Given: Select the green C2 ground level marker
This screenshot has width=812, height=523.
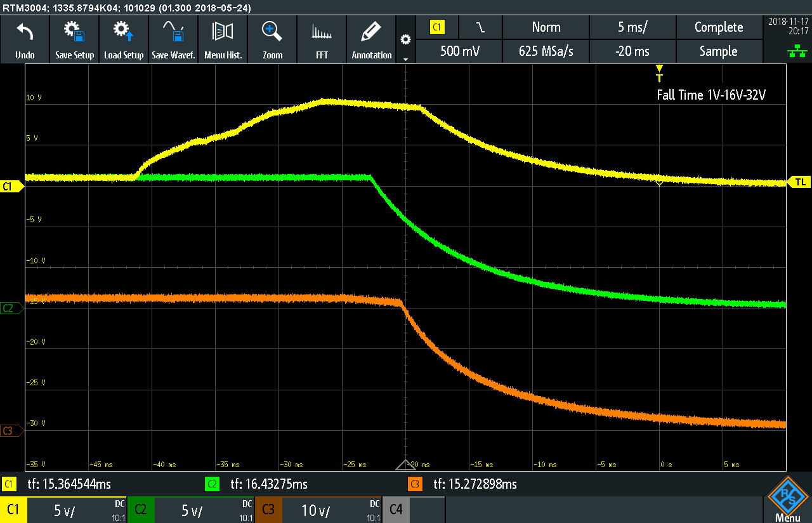Looking at the screenshot, I should pyautogui.click(x=11, y=308).
